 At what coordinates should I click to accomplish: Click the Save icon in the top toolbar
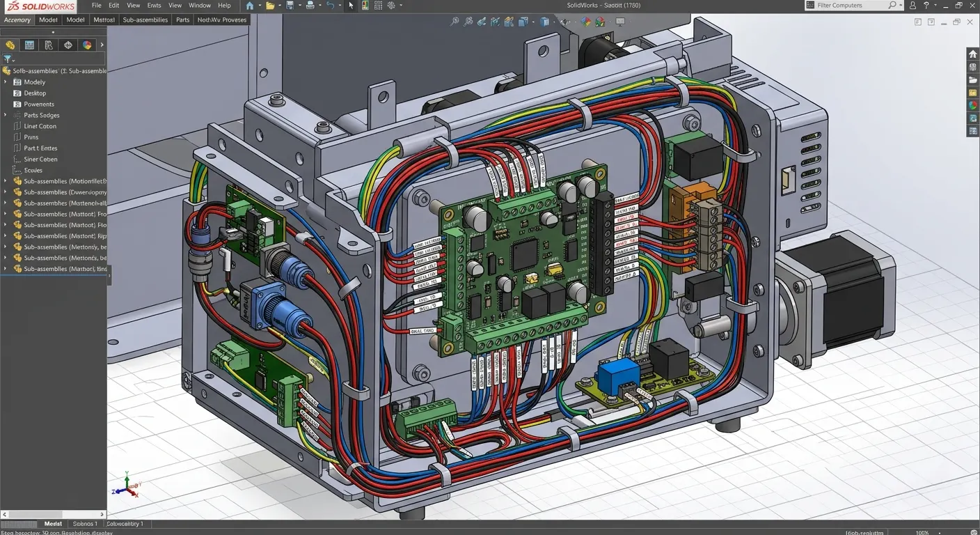tap(290, 6)
